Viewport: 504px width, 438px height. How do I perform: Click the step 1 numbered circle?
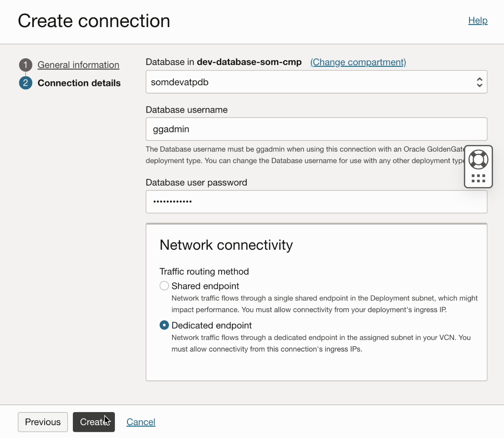pos(25,65)
